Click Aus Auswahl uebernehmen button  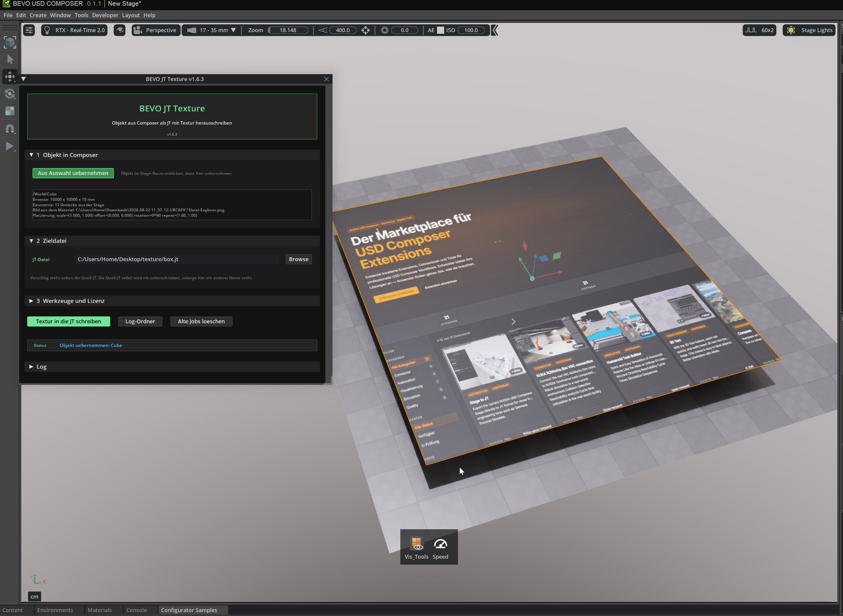click(x=73, y=173)
